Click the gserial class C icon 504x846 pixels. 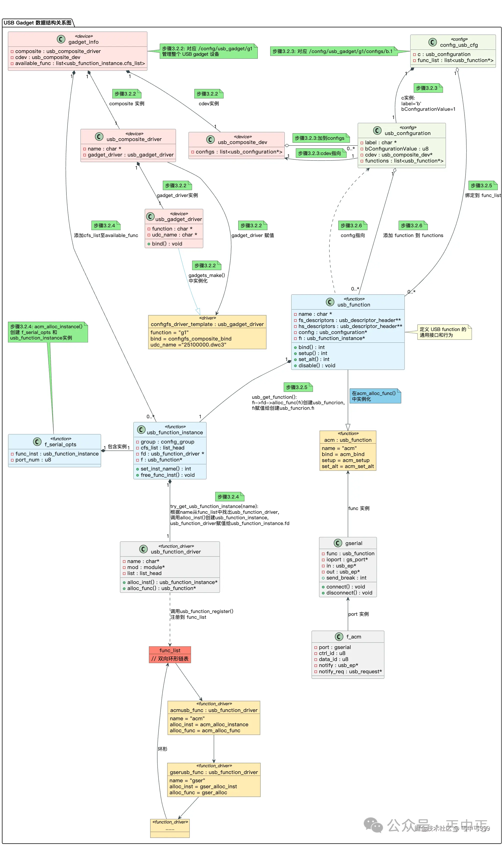(x=338, y=543)
